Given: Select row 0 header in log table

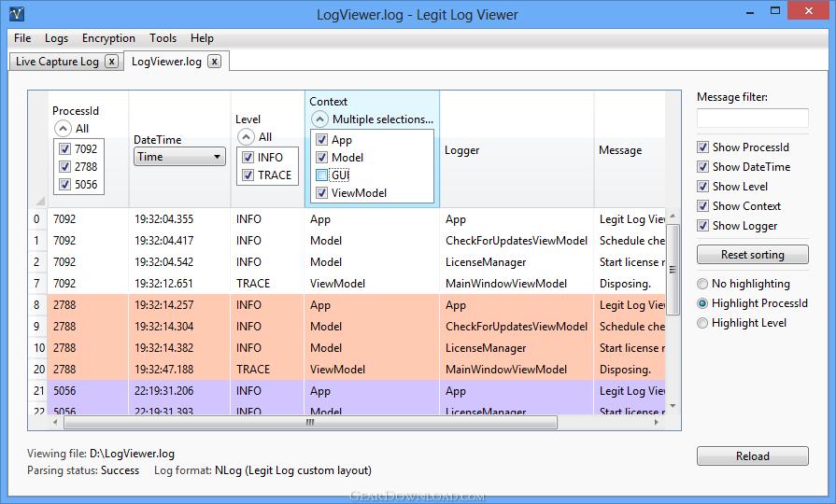Looking at the screenshot, I should (37, 219).
